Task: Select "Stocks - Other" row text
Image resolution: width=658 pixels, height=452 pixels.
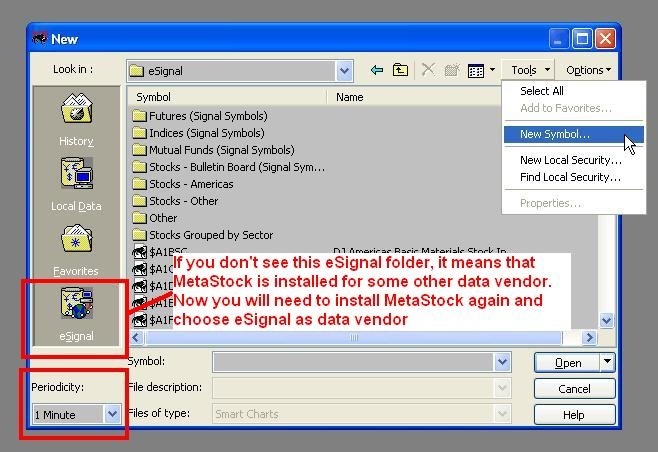Action: (184, 201)
